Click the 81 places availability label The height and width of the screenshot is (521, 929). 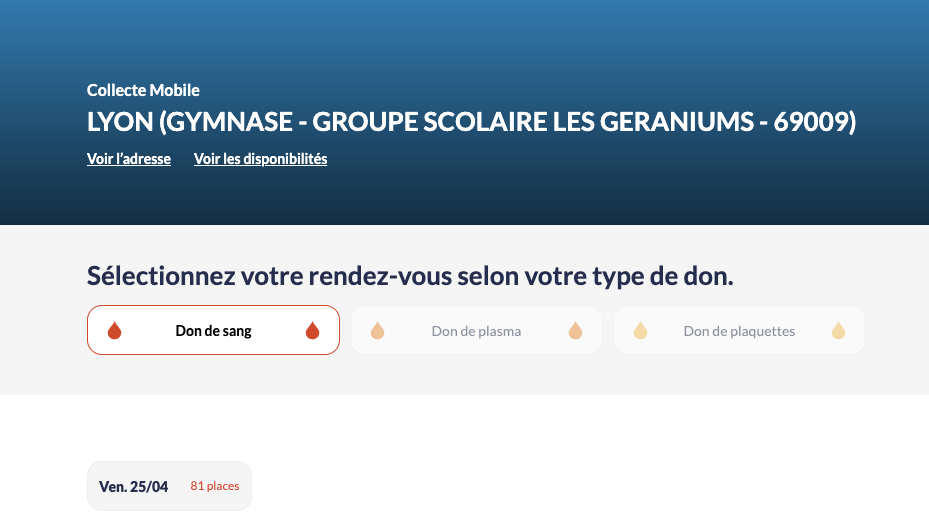pos(214,486)
